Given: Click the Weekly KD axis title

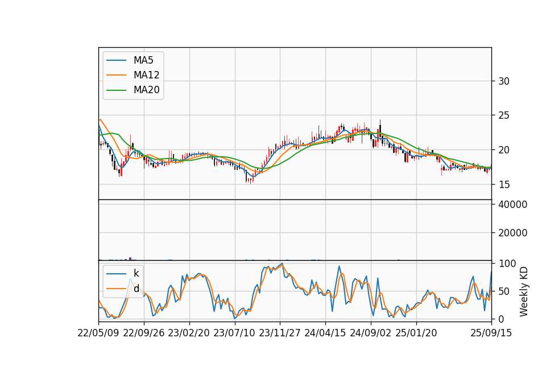Looking at the screenshot, I should (523, 291).
